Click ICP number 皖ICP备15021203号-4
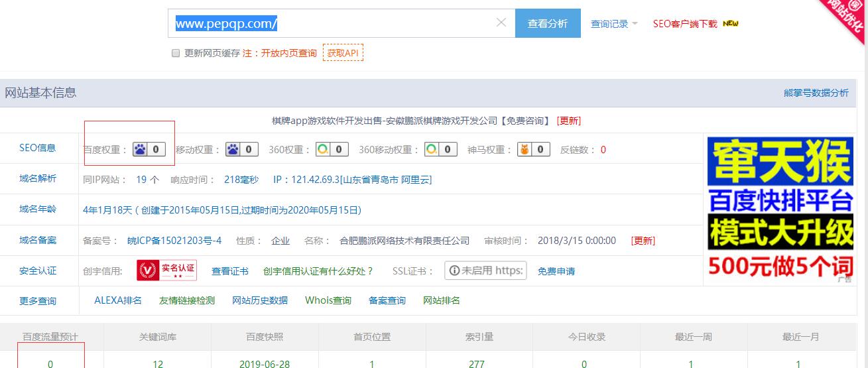Viewport: 868px width, 368px height. [174, 241]
